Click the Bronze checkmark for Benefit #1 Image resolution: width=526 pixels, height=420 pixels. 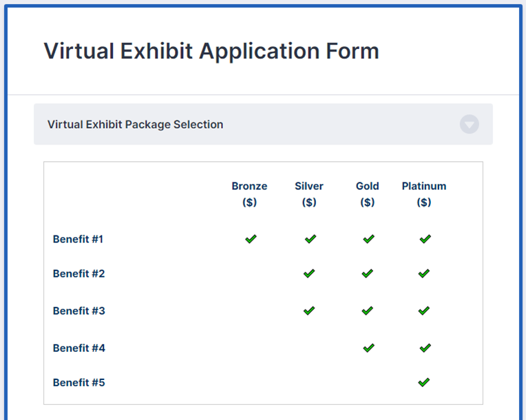tap(251, 239)
